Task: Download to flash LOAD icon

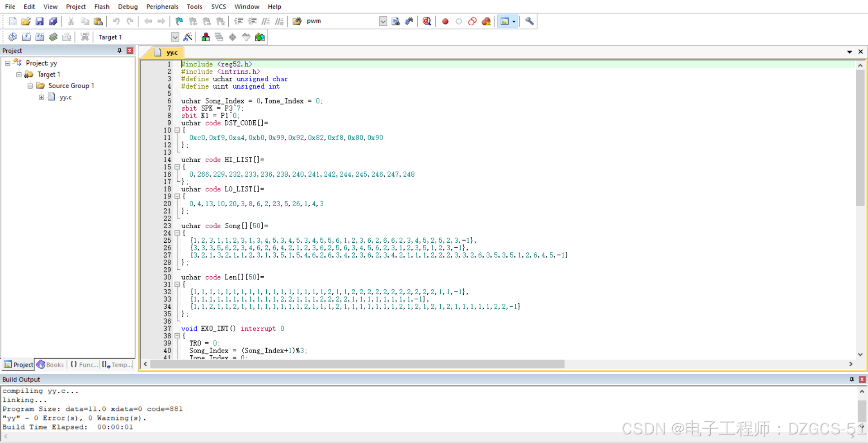Action: [85, 37]
